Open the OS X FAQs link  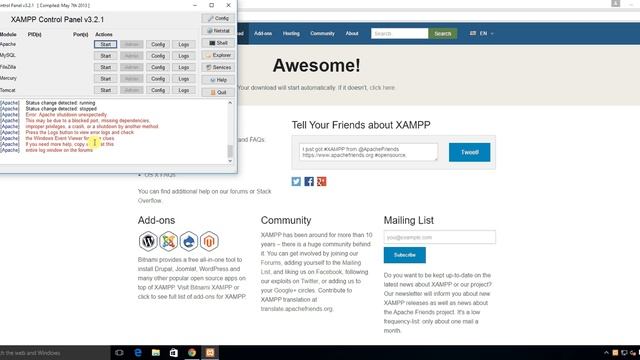(x=160, y=175)
